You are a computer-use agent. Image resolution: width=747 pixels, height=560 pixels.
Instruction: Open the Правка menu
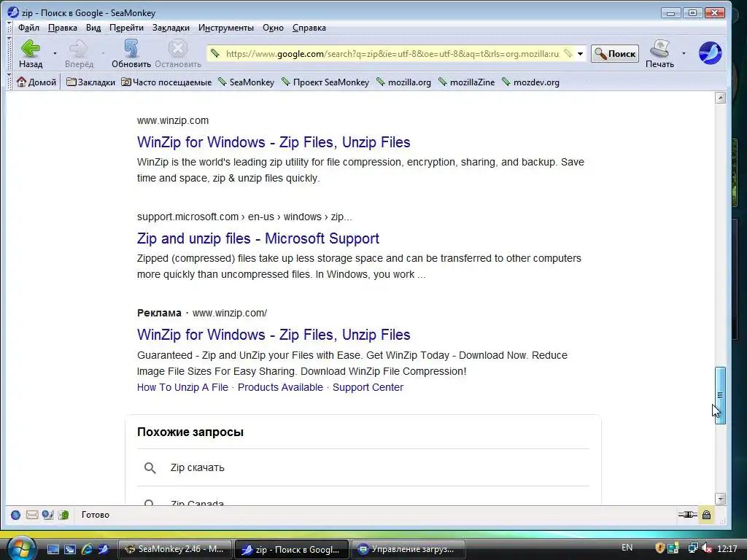(x=63, y=28)
